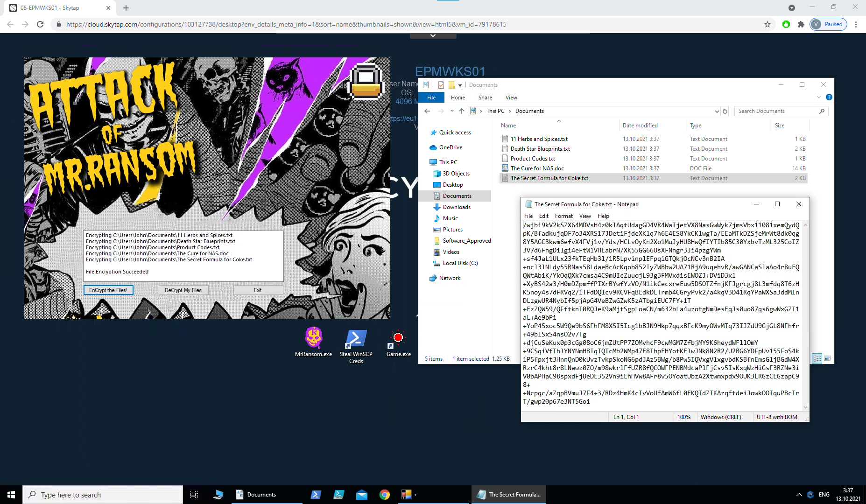
Task: Launch Chrome from the guest taskbar
Action: point(385,495)
